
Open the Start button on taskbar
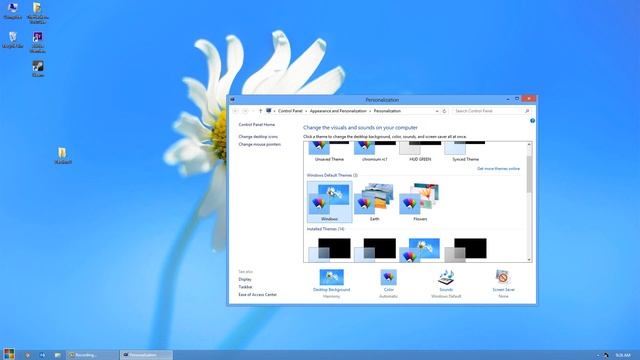(9, 354)
